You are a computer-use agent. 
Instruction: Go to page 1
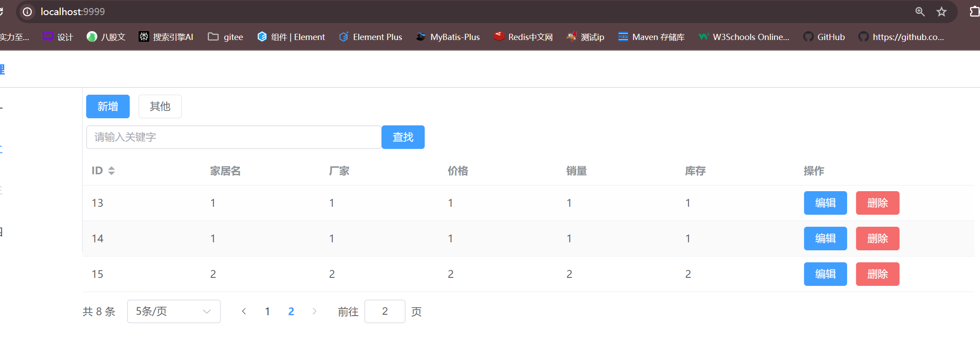267,311
